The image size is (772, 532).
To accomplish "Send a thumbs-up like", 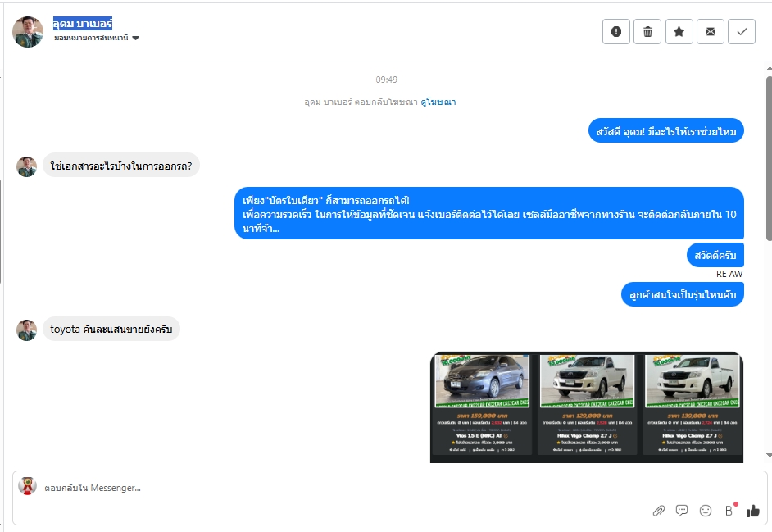I will coord(753,511).
